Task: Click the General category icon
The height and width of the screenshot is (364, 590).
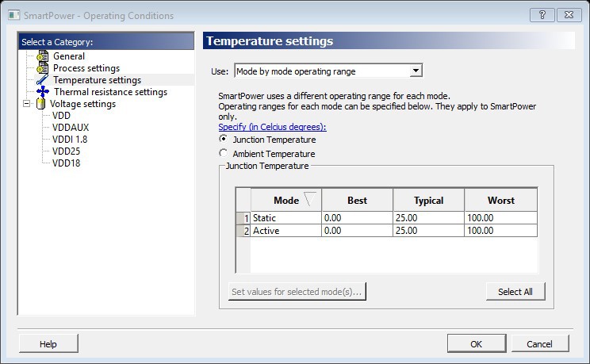Action: pyautogui.click(x=43, y=57)
